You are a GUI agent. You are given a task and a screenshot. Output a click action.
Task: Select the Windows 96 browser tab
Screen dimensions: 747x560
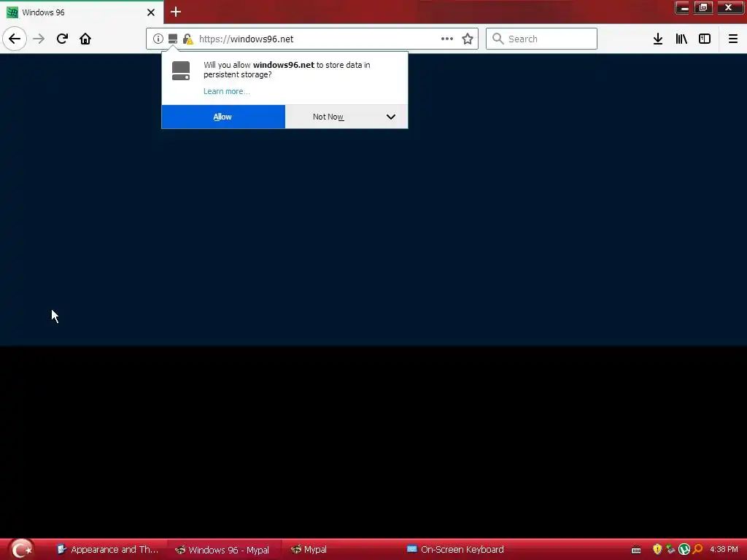[82, 12]
